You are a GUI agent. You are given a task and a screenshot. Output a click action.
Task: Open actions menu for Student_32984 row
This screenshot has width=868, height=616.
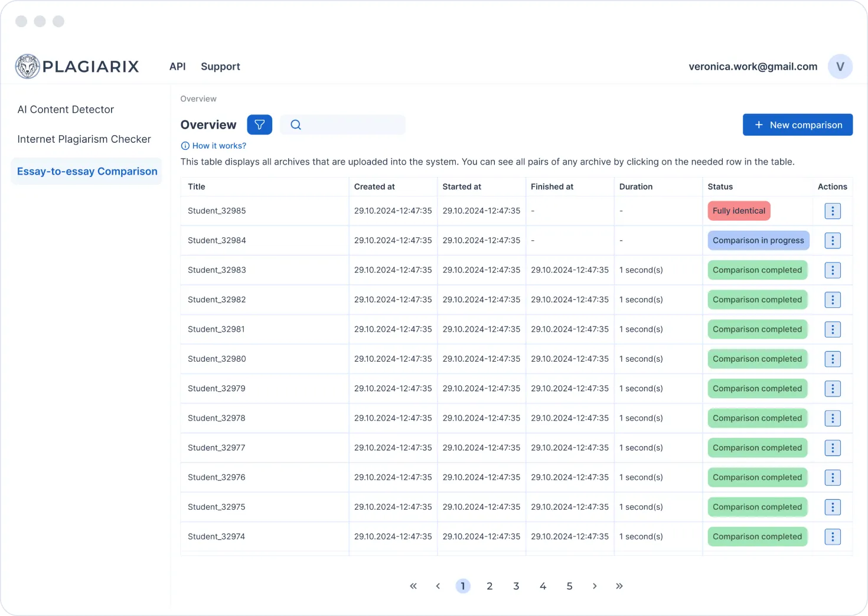point(833,240)
